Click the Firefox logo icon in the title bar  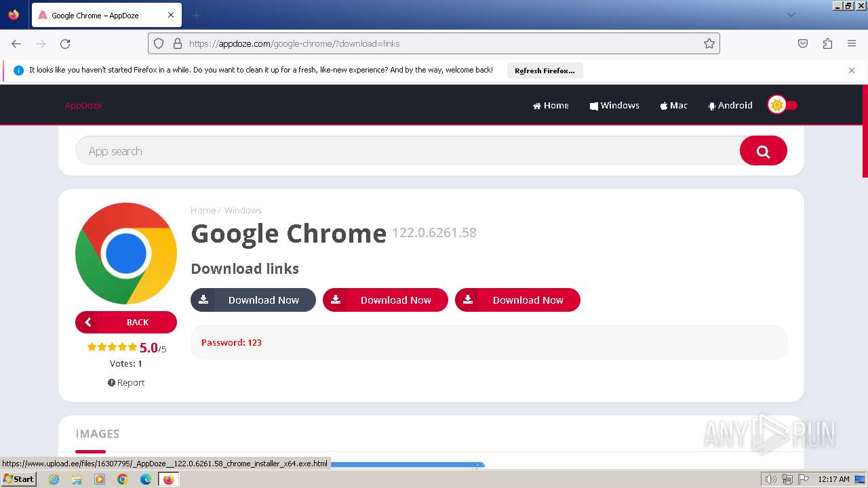tap(14, 15)
